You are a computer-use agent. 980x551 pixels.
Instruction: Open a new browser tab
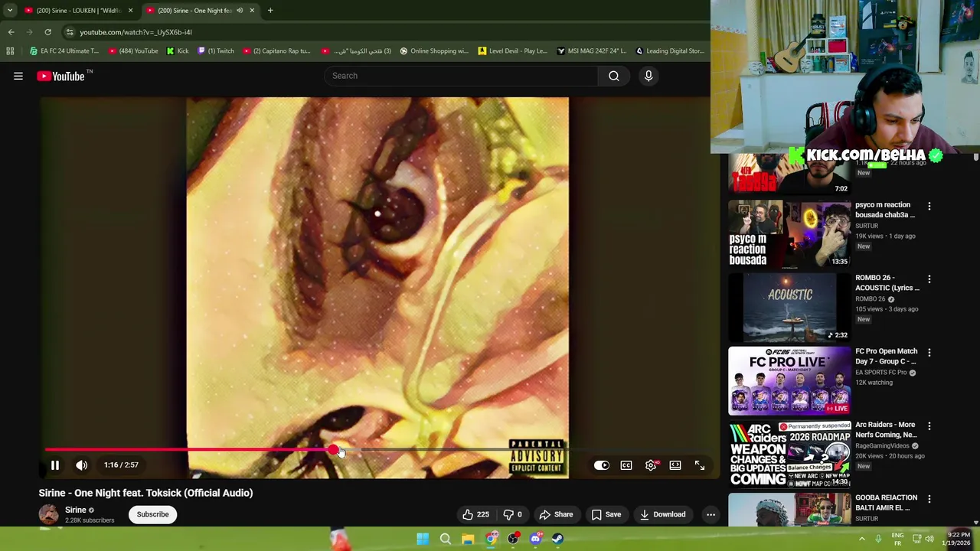pos(270,11)
